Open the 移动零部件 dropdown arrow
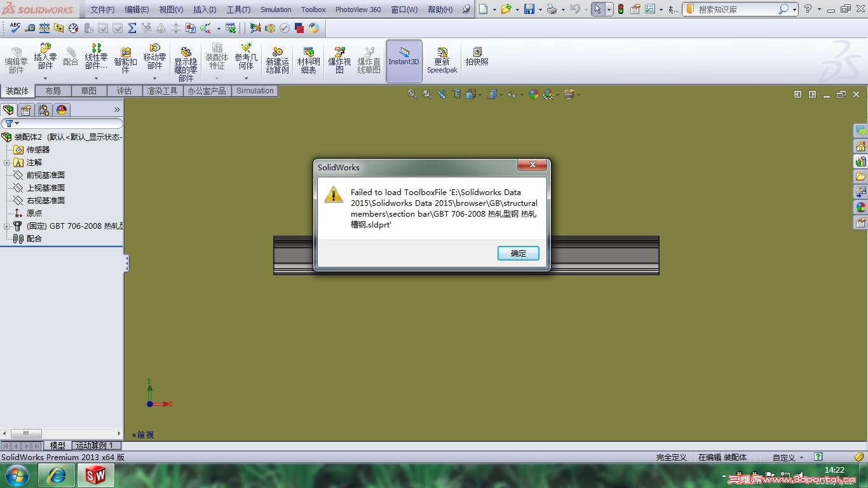This screenshot has width=868, height=488. [154, 78]
